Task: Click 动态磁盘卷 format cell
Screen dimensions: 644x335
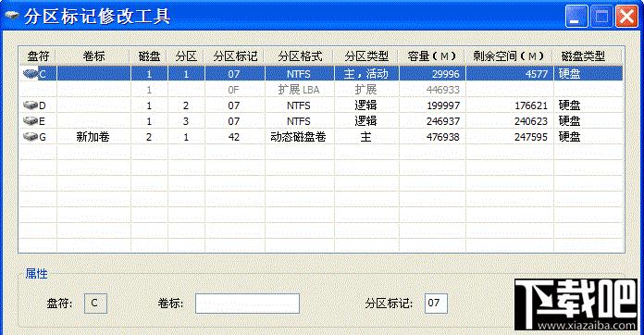Action: pyautogui.click(x=298, y=137)
